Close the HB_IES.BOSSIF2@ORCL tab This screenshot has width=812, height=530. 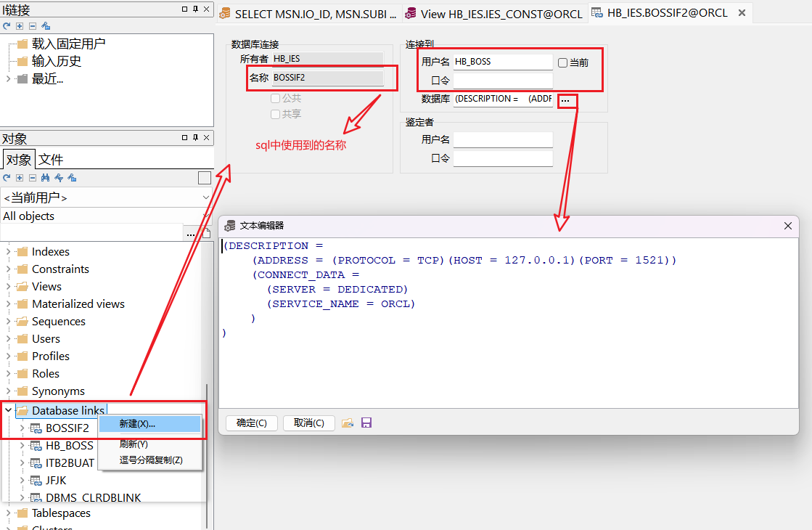click(x=742, y=13)
